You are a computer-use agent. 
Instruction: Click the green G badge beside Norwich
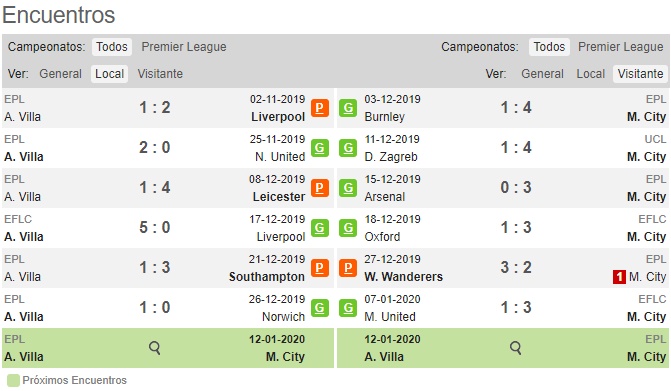320,308
